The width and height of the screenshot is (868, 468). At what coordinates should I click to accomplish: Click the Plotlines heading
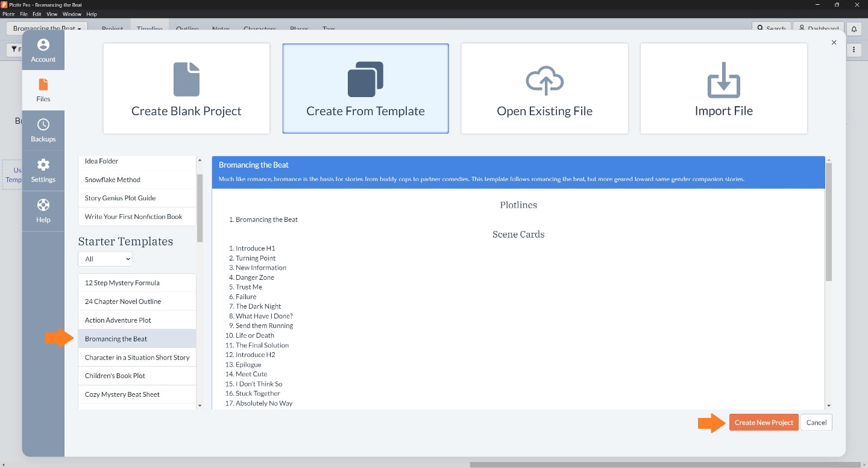tap(518, 205)
